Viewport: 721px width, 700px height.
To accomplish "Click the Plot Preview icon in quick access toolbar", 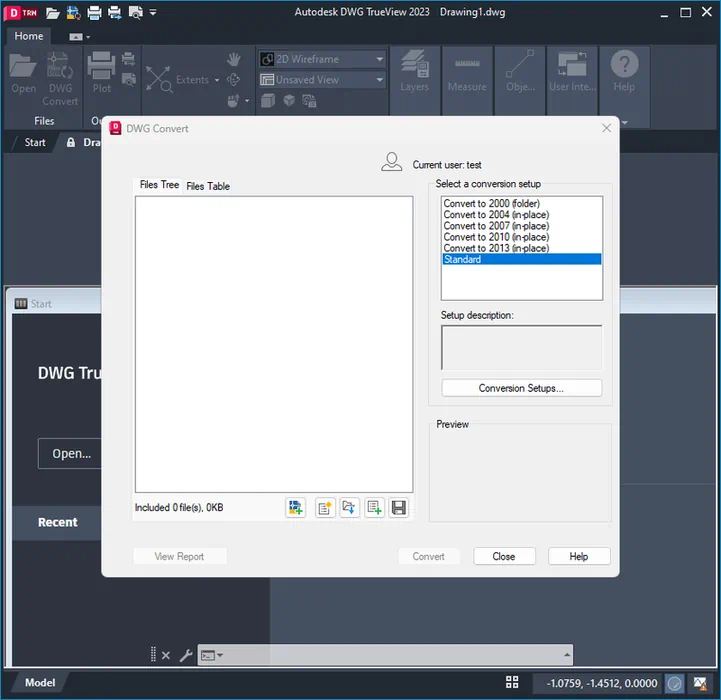I will 135,12.
